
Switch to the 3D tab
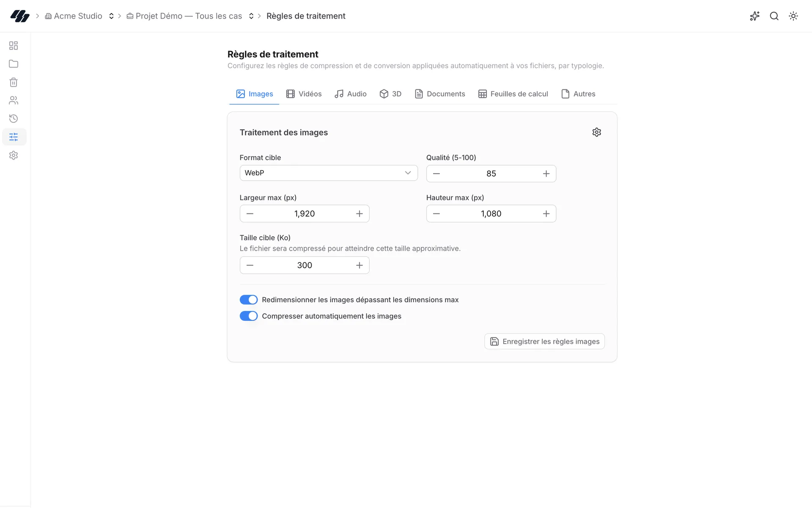(x=390, y=94)
